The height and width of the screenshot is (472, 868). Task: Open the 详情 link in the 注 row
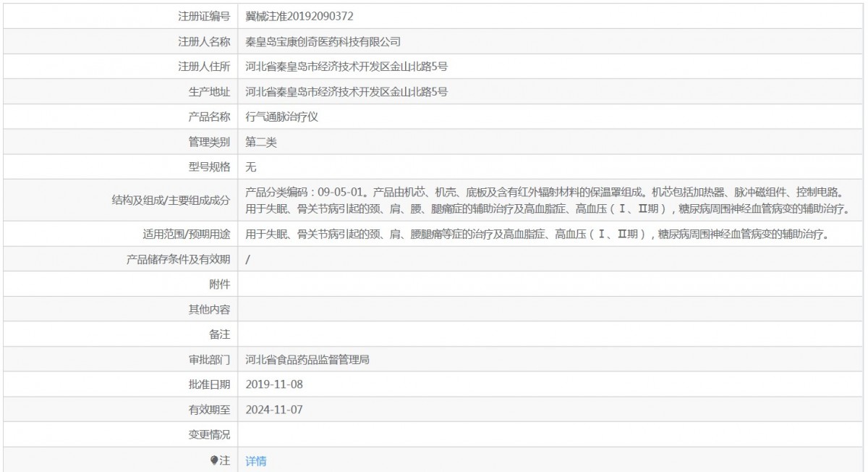(256, 460)
